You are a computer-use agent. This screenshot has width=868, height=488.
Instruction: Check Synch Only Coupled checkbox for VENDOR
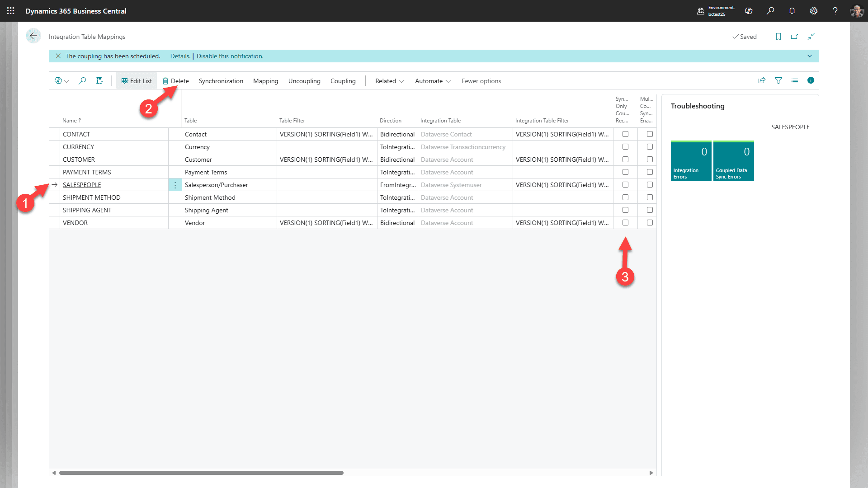click(x=625, y=223)
